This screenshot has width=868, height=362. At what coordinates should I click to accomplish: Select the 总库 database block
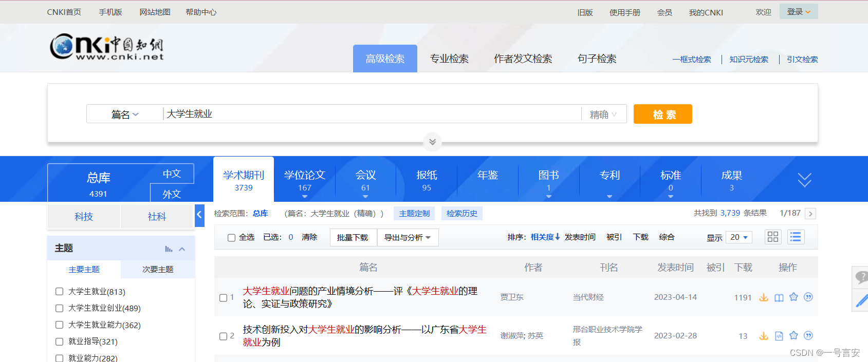click(x=99, y=184)
